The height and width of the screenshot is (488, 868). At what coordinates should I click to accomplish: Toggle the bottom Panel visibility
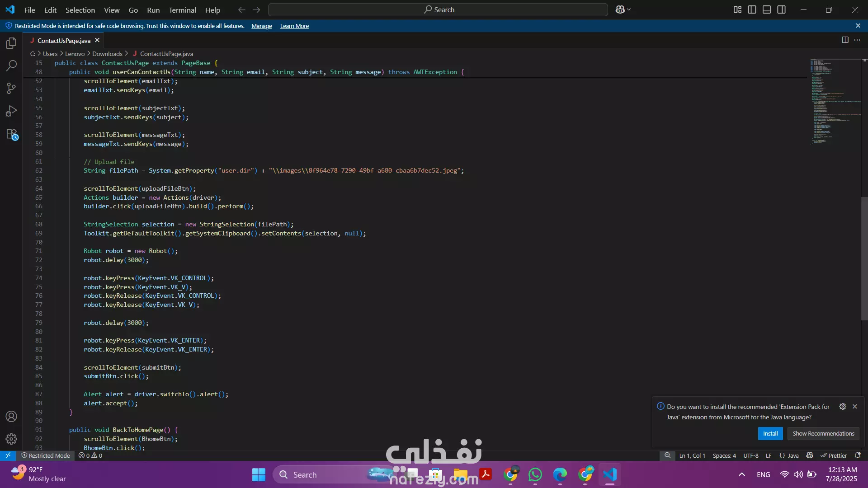click(x=767, y=9)
